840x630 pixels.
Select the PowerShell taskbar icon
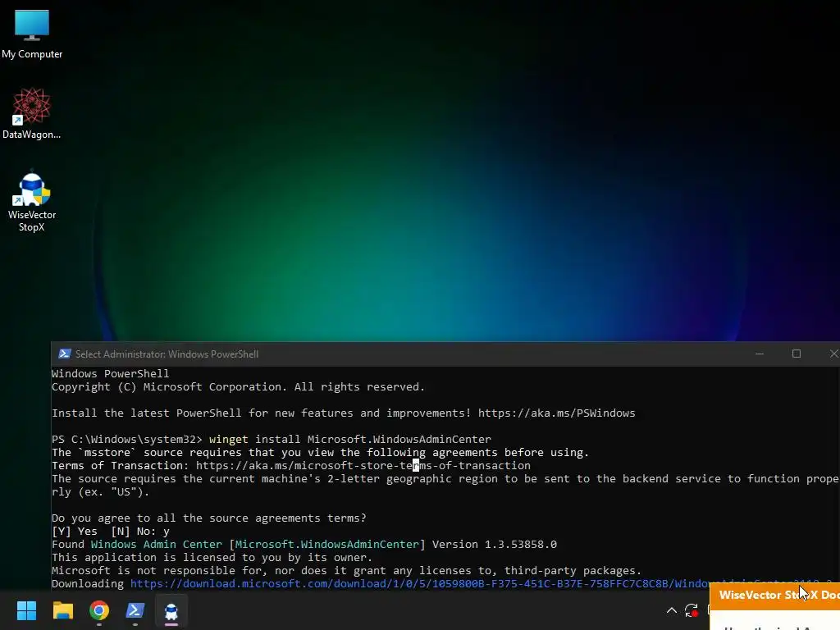pyautogui.click(x=135, y=610)
